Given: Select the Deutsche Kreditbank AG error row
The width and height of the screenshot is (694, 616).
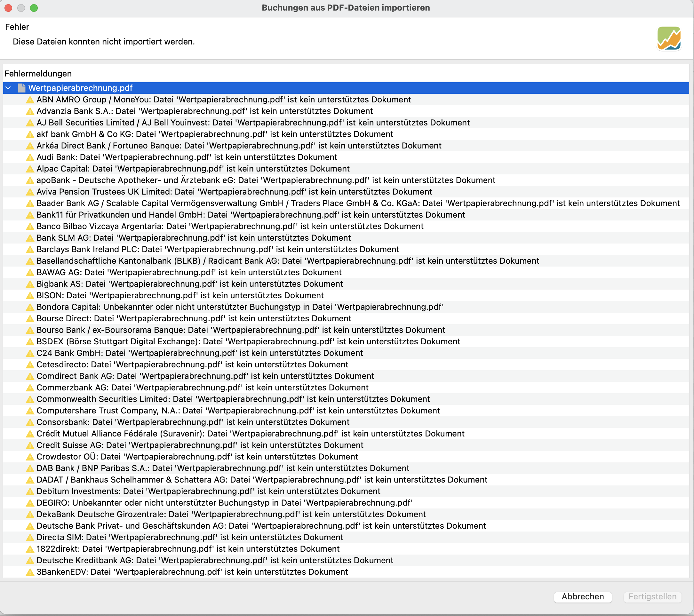Looking at the screenshot, I should (x=215, y=561).
